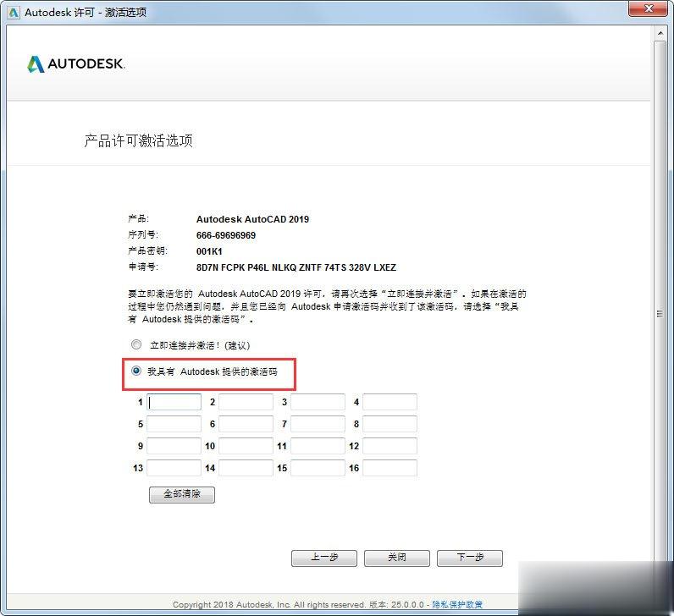The width and height of the screenshot is (674, 616).
Task: Click the Autodesk logo in the header
Action: (x=76, y=64)
